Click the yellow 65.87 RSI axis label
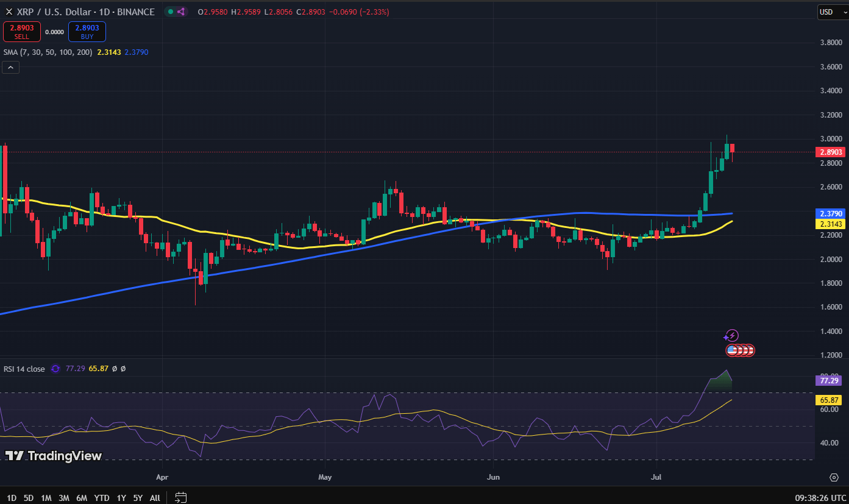The height and width of the screenshot is (504, 849). 829,400
